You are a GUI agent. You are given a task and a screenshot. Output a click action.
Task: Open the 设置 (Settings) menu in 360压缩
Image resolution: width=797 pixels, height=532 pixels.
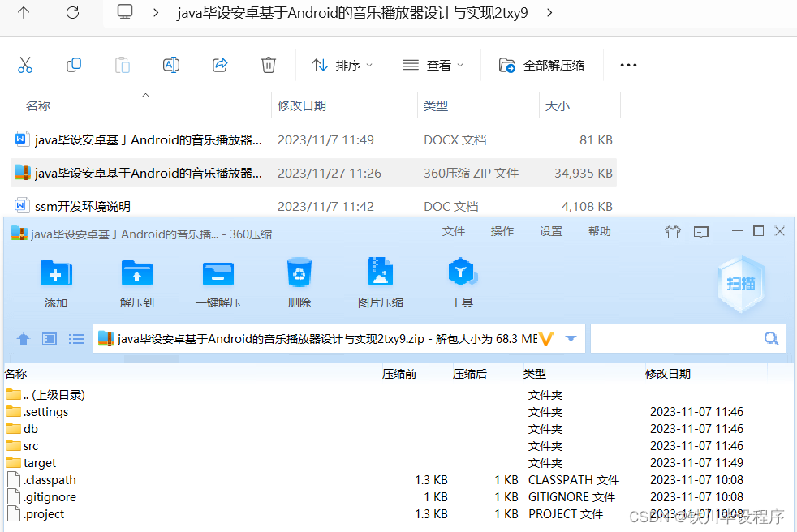[550, 231]
